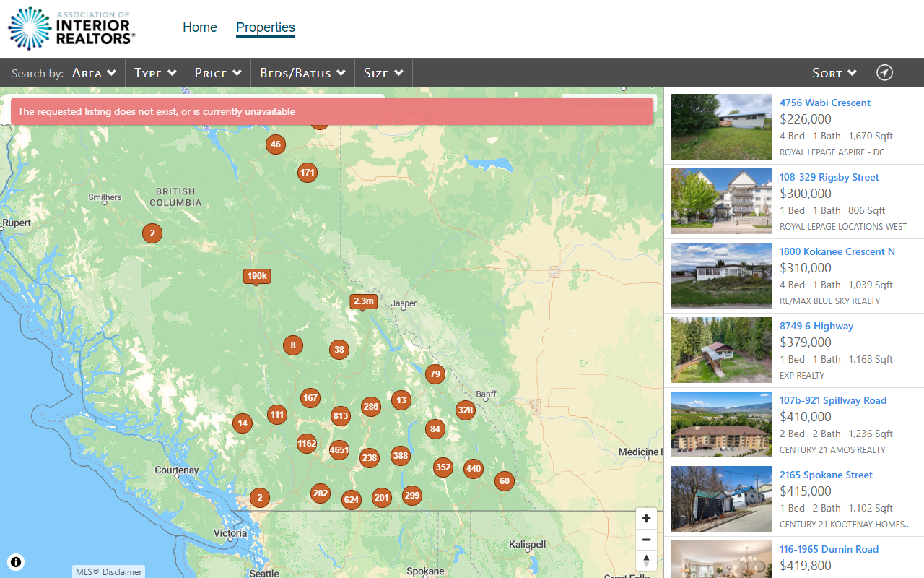Image resolution: width=924 pixels, height=578 pixels.
Task: Select the 190k price marker on map
Action: tap(257, 277)
